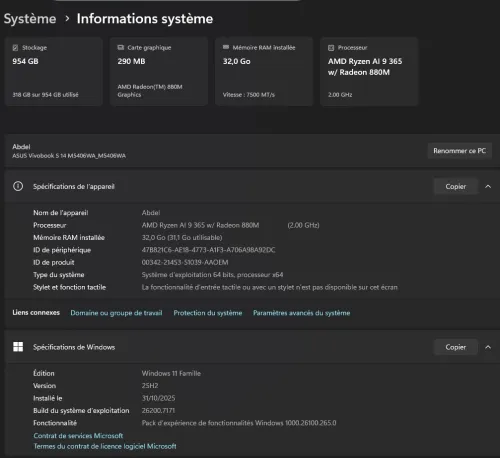Click the processor icon beside Processeur
This screenshot has height=458, width=500.
click(331, 48)
